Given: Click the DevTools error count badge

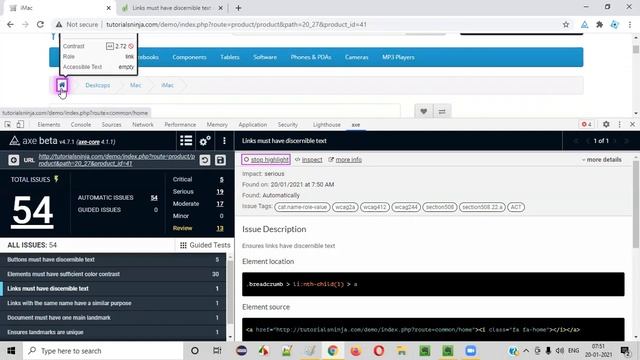Looking at the screenshot, I should point(587,124).
